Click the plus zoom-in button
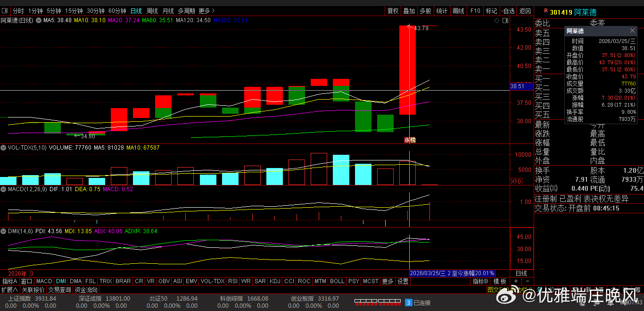Viewport: 644px width, 311px height. [516, 281]
